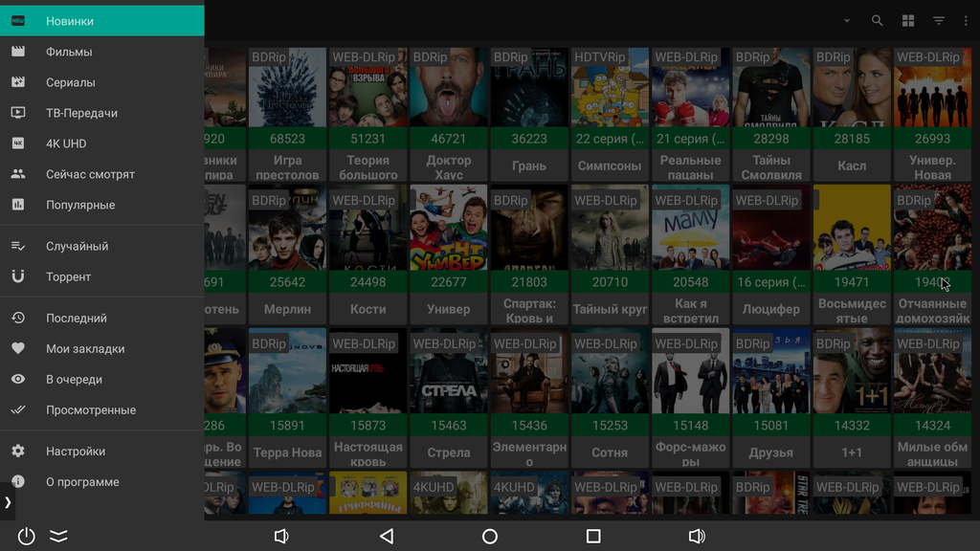Screen dimensions: 980x551
Task: Open the 1+1 movie poster
Action: coord(852,371)
